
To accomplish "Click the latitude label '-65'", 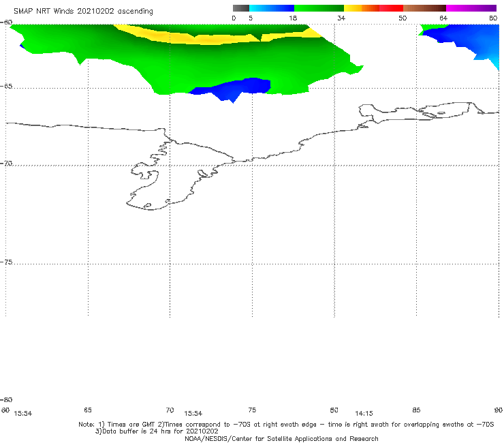I will (6, 87).
